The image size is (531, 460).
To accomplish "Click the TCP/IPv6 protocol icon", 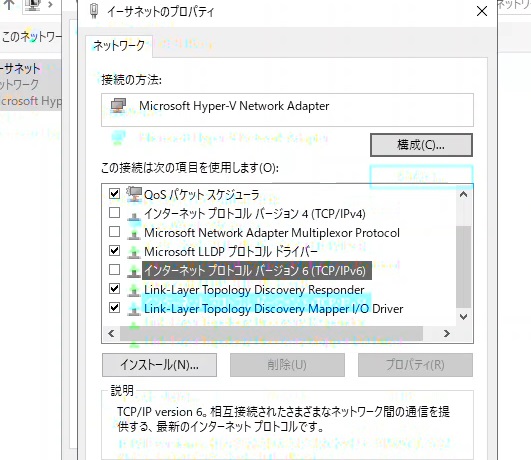I will point(134,272).
